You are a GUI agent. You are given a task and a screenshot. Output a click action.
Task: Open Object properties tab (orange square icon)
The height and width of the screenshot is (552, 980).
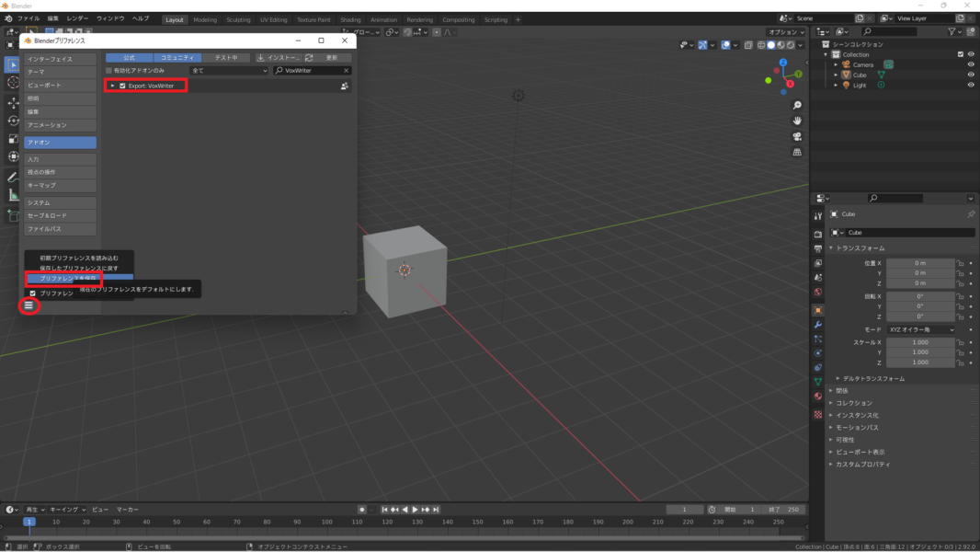click(817, 310)
